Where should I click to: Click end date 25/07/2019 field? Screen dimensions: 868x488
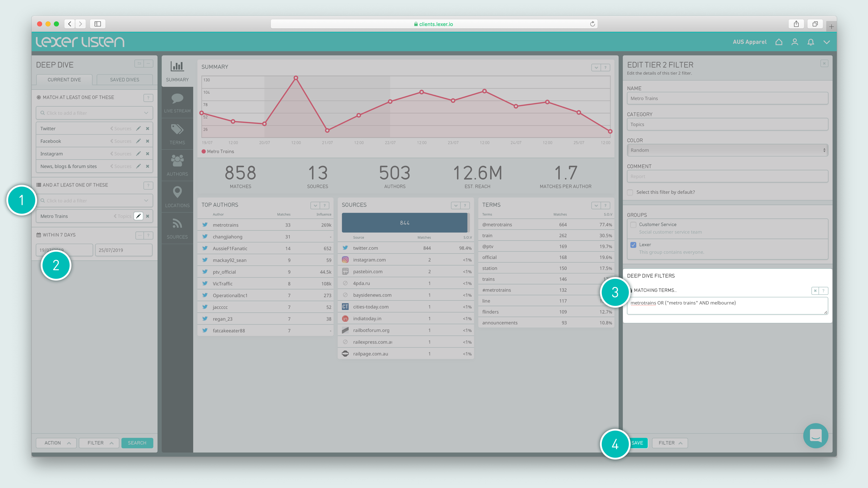pyautogui.click(x=124, y=250)
